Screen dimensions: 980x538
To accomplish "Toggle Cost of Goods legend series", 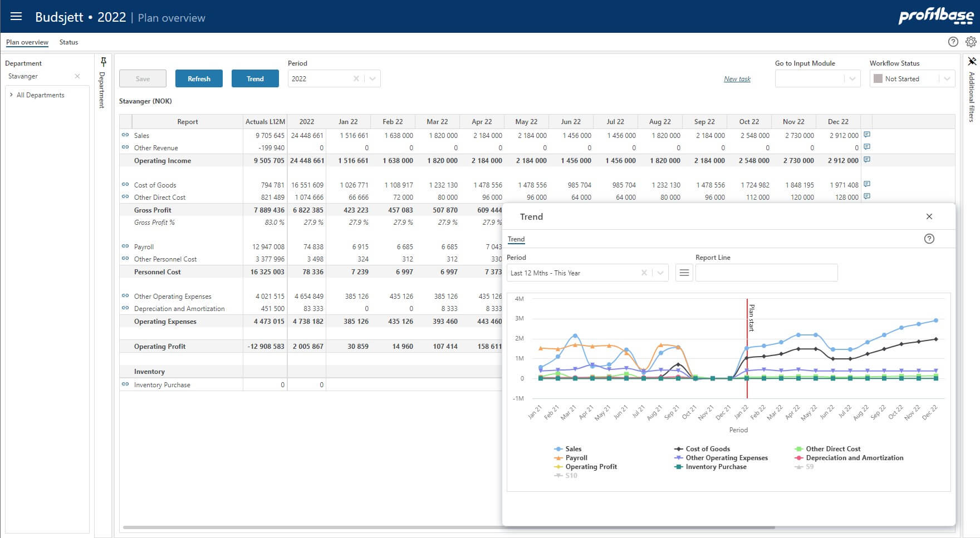I will click(702, 449).
